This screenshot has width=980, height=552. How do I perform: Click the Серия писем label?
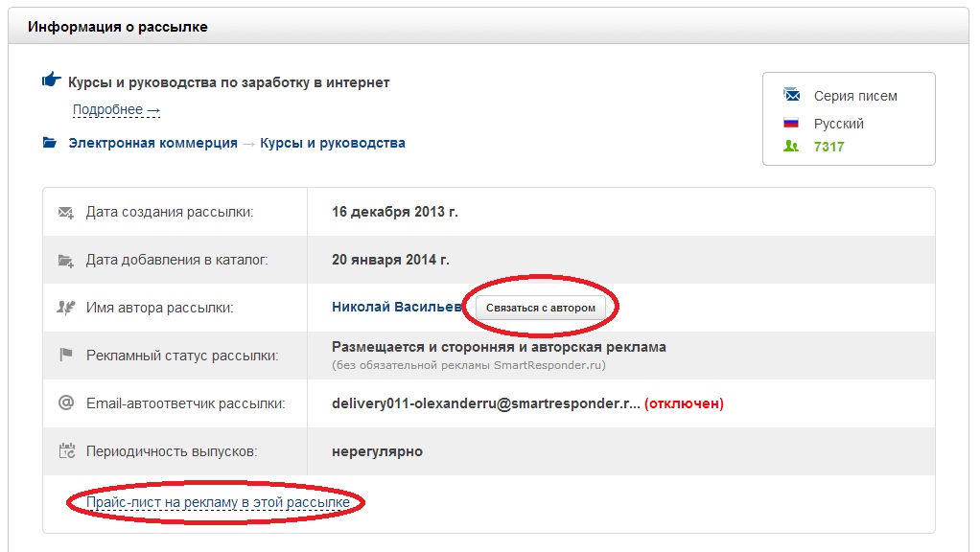click(x=855, y=96)
